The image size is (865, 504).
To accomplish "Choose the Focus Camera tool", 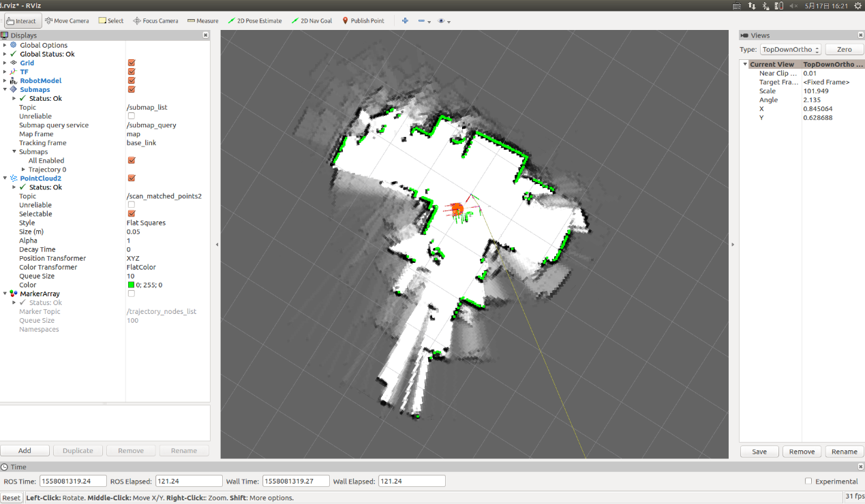I will point(155,20).
